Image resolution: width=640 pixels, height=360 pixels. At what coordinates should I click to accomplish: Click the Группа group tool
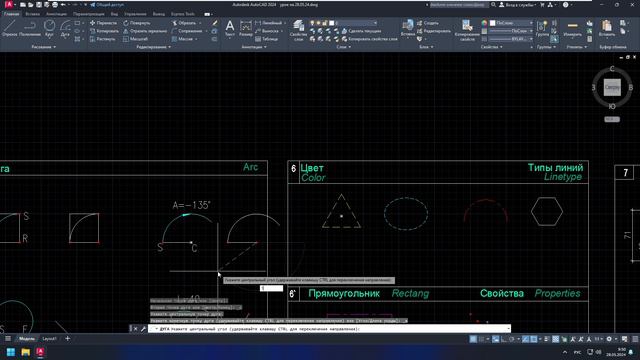pos(542,29)
